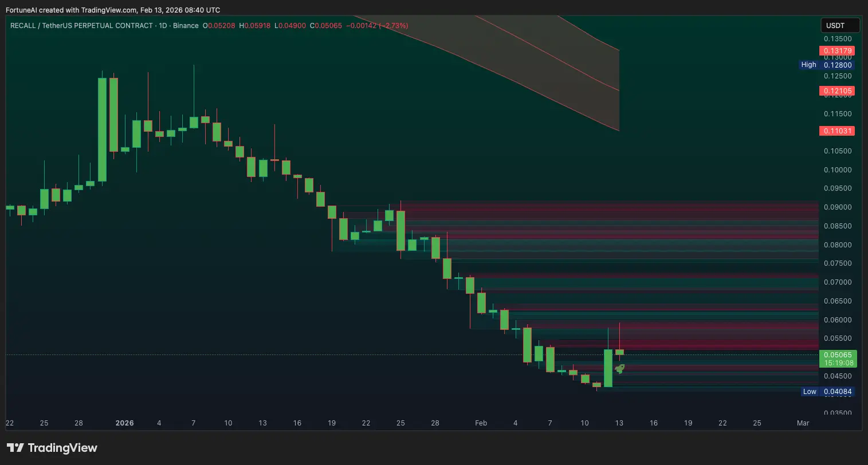Click the RECALL / TetherUS PERPETUAL CONTRACT title

click(x=81, y=26)
